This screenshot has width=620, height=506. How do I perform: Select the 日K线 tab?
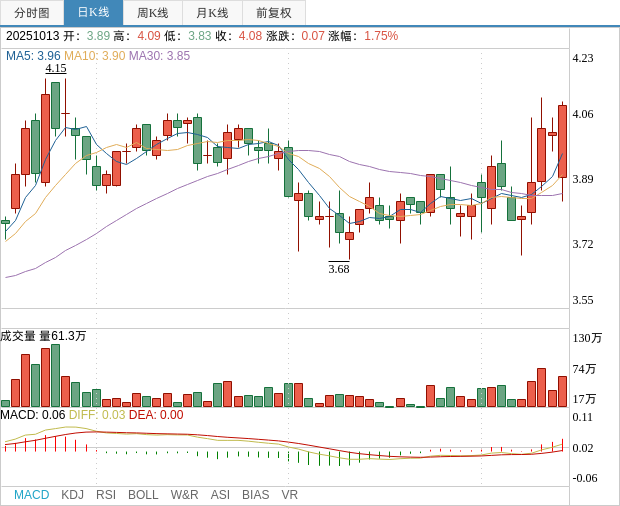pos(93,13)
